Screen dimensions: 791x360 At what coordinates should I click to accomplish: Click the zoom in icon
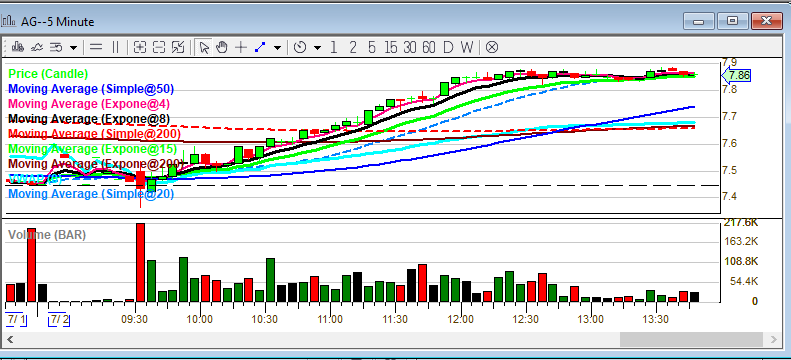pyautogui.click(x=140, y=47)
